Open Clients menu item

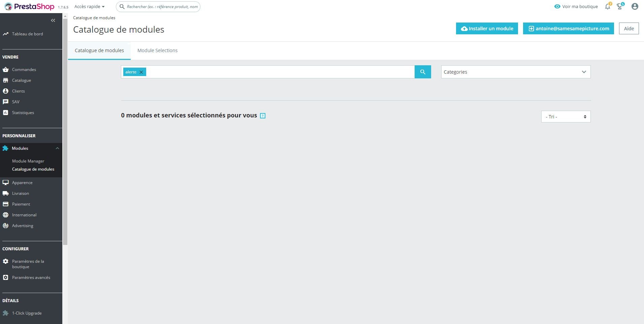[x=19, y=91]
